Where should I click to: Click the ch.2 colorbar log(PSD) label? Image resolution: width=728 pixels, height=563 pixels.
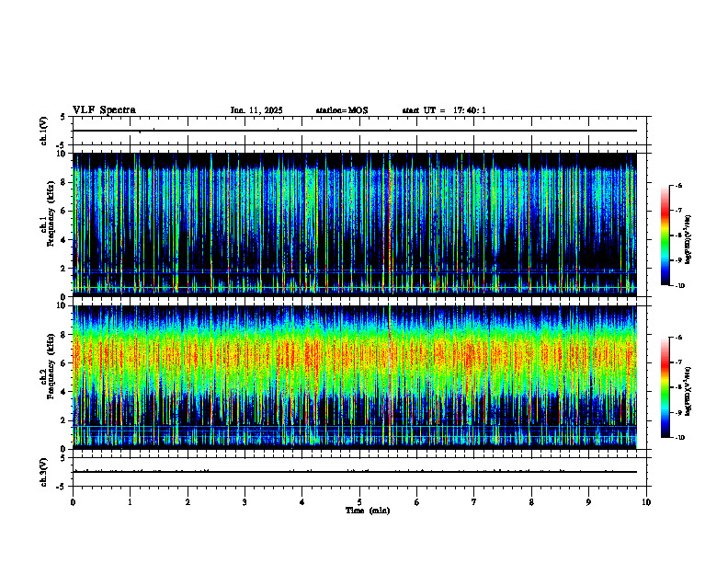688,391
